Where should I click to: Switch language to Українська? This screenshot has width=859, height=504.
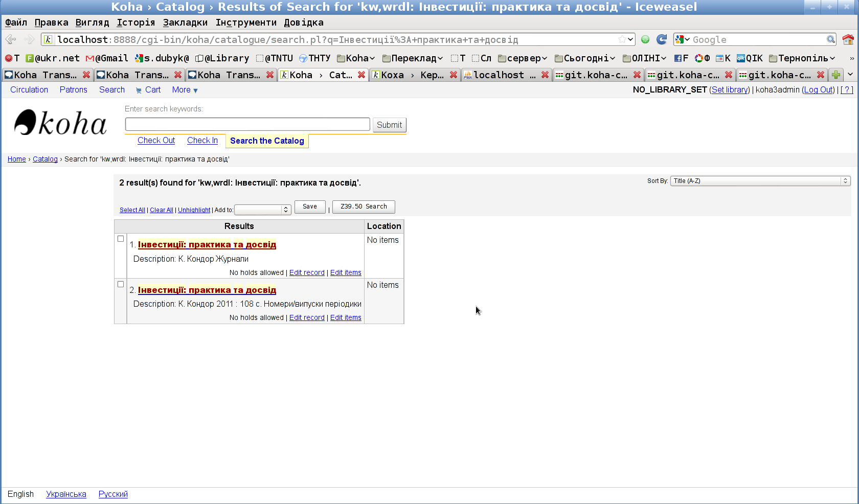[66, 494]
